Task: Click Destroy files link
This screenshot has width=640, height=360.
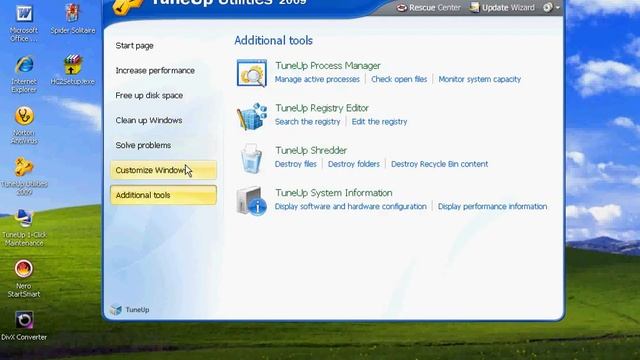Action: 296,164
